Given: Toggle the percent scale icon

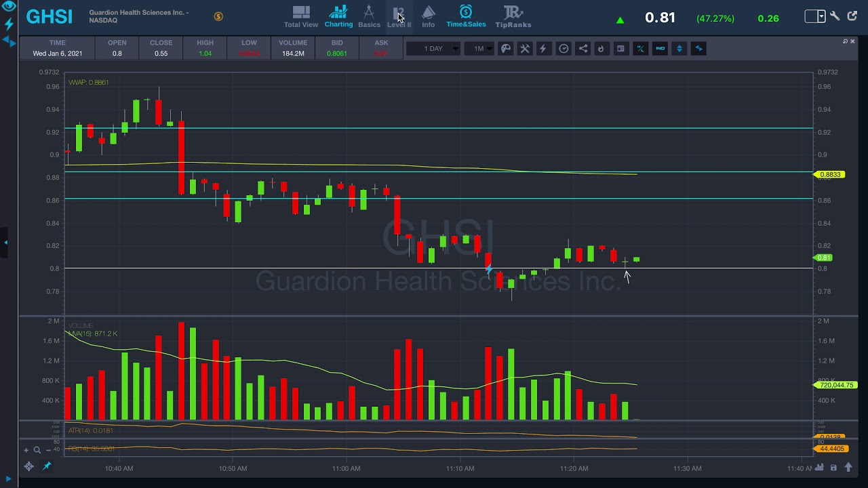Looking at the screenshot, I should click(640, 48).
